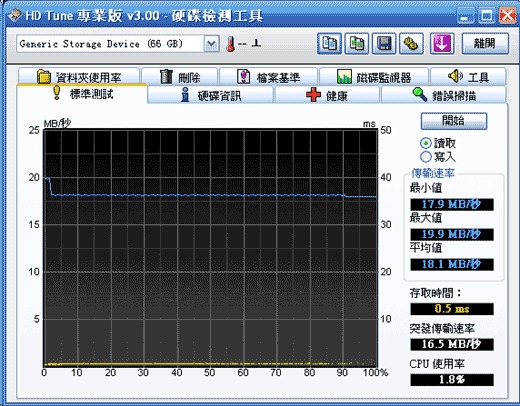The image size is (520, 406).
Task: Click the 存取時間 label
Action: [x=435, y=293]
